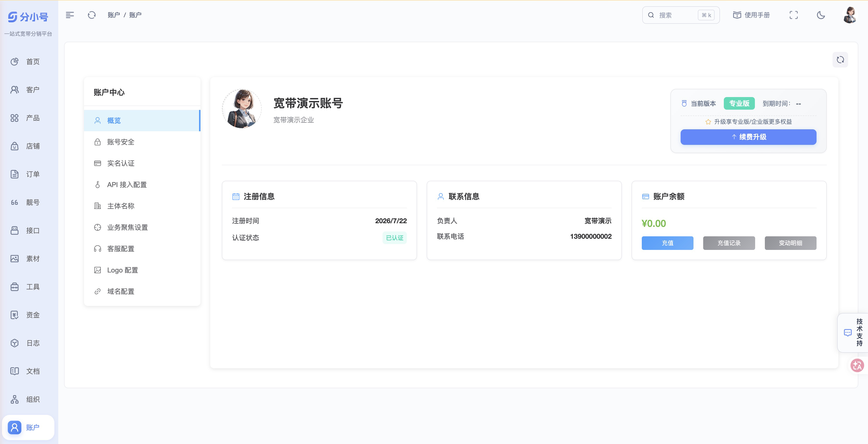This screenshot has width=868, height=444.
Task: Toggle fullscreen mode icon
Action: click(x=793, y=15)
